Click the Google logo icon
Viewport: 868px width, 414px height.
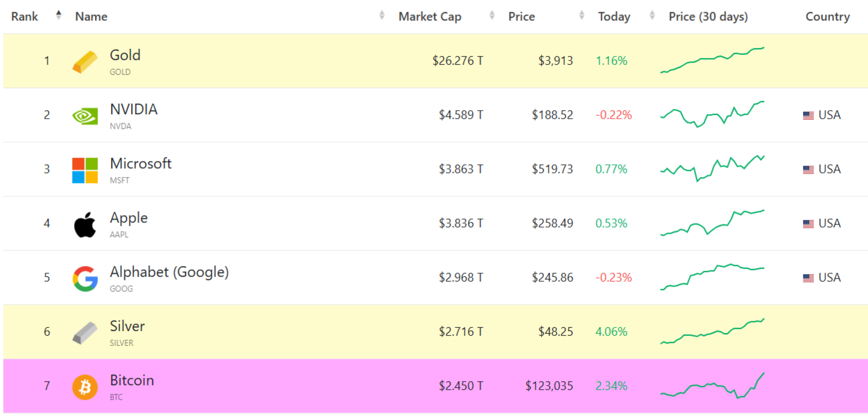[x=85, y=279]
